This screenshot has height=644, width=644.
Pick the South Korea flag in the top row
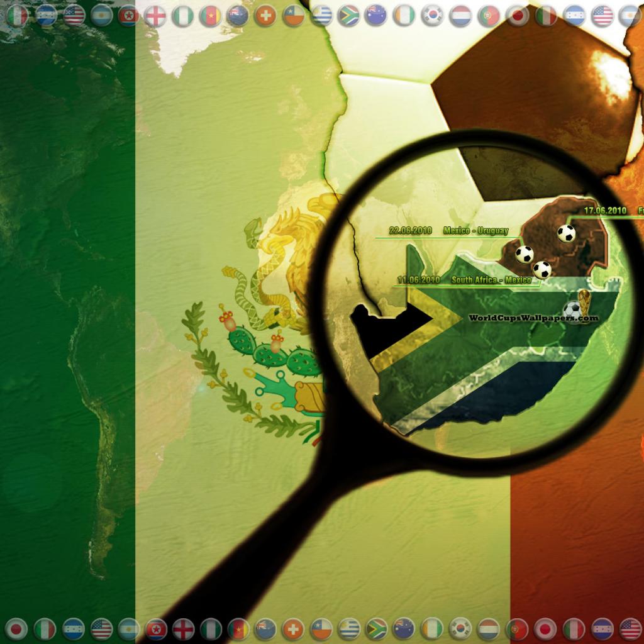(432, 16)
